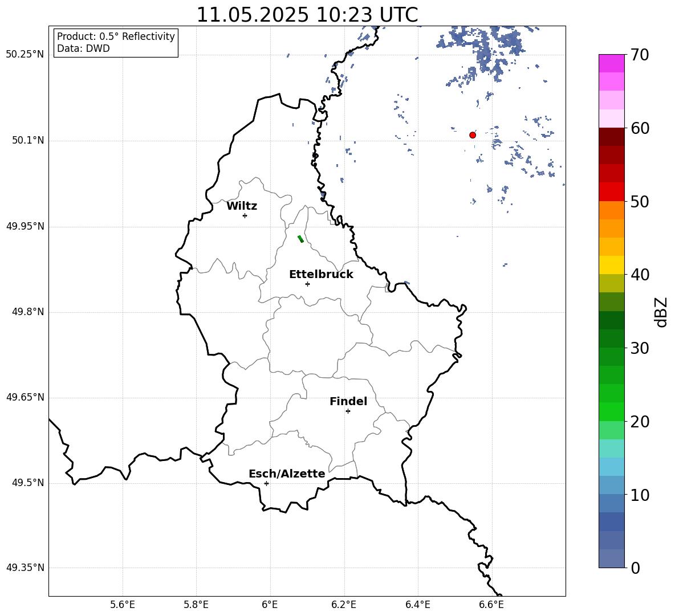Click the Esch/Alzette cross marker
The image size is (675, 616).
[266, 483]
